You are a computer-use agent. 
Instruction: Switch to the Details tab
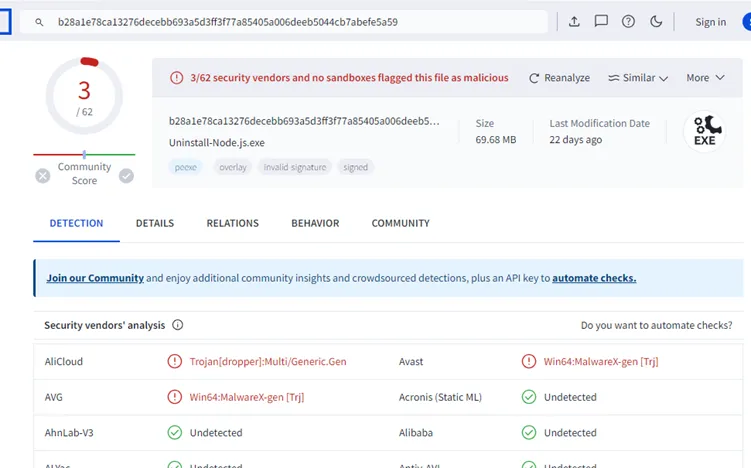click(155, 223)
